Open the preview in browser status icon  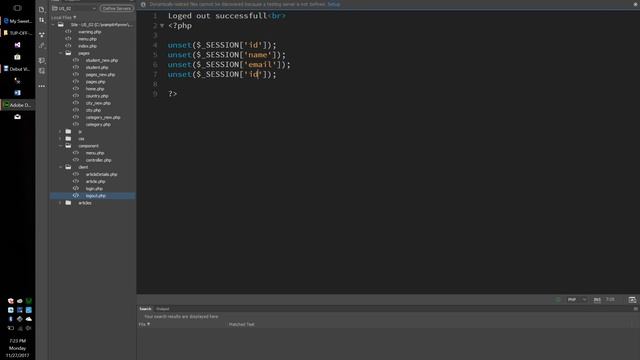(x=632, y=300)
